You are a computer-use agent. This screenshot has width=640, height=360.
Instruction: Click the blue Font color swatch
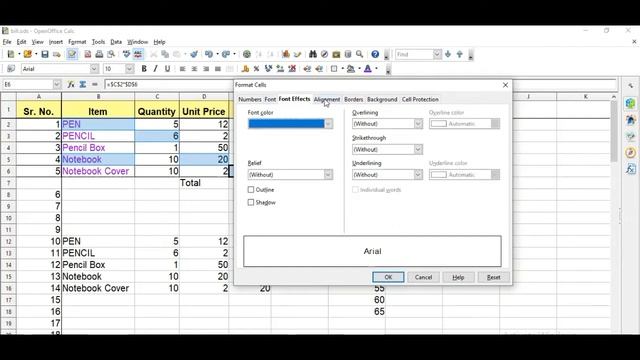tap(286, 124)
